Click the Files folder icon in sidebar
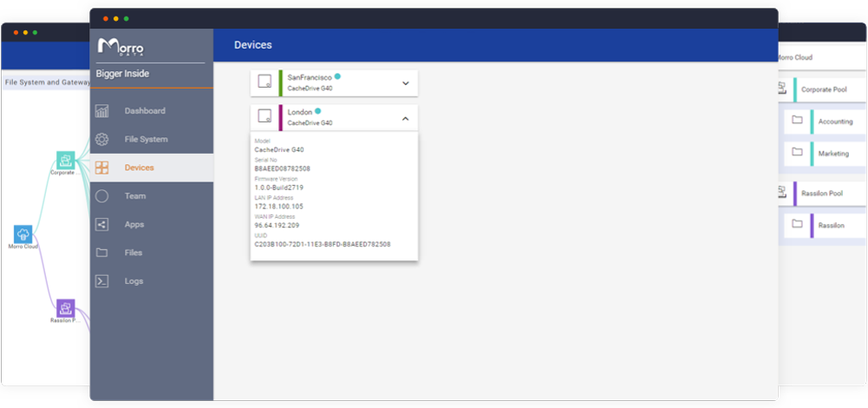The width and height of the screenshot is (868, 408). coord(101,253)
